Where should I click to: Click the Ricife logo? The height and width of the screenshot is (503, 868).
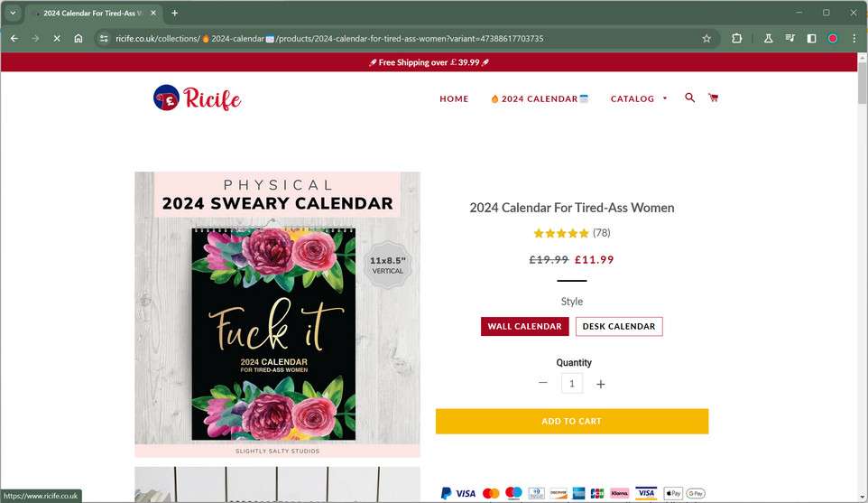(x=198, y=98)
